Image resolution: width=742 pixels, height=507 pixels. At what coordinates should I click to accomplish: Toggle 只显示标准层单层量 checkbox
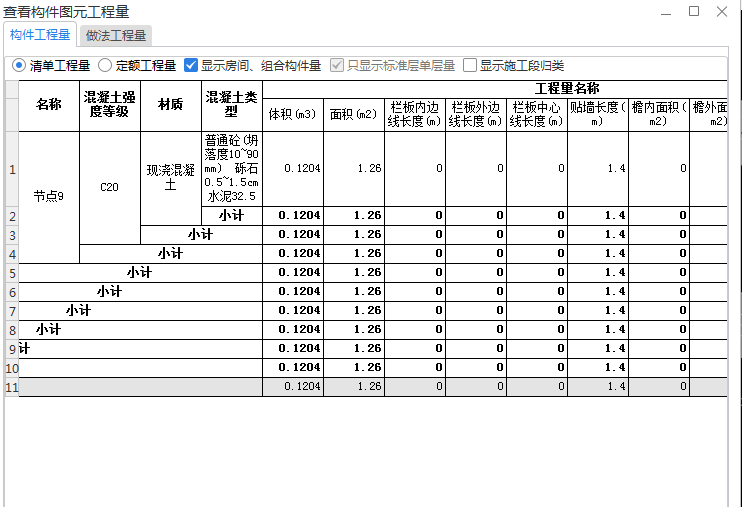point(336,65)
